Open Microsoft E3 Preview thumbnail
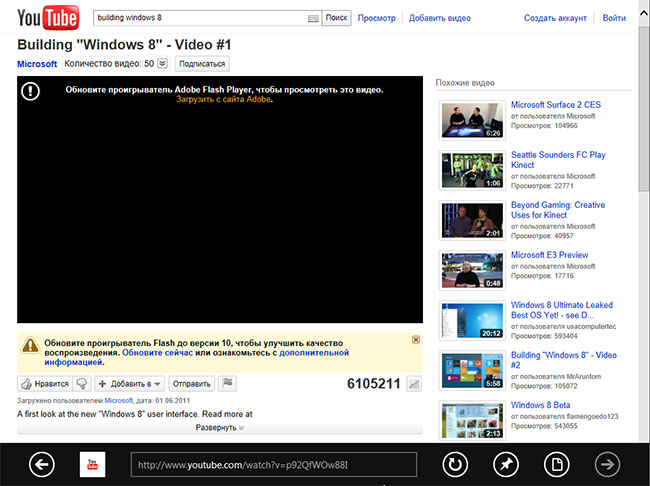 click(x=472, y=270)
